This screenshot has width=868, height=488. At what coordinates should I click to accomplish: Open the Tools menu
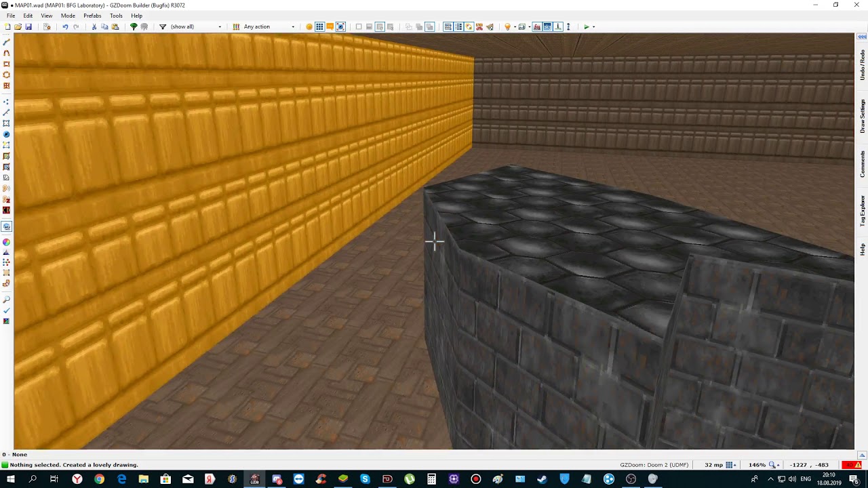pos(116,16)
